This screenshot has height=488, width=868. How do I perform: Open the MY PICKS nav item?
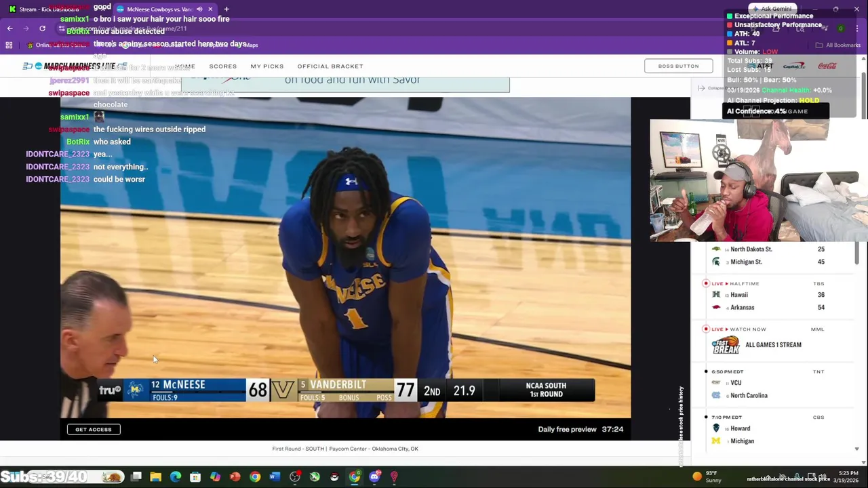point(267,66)
